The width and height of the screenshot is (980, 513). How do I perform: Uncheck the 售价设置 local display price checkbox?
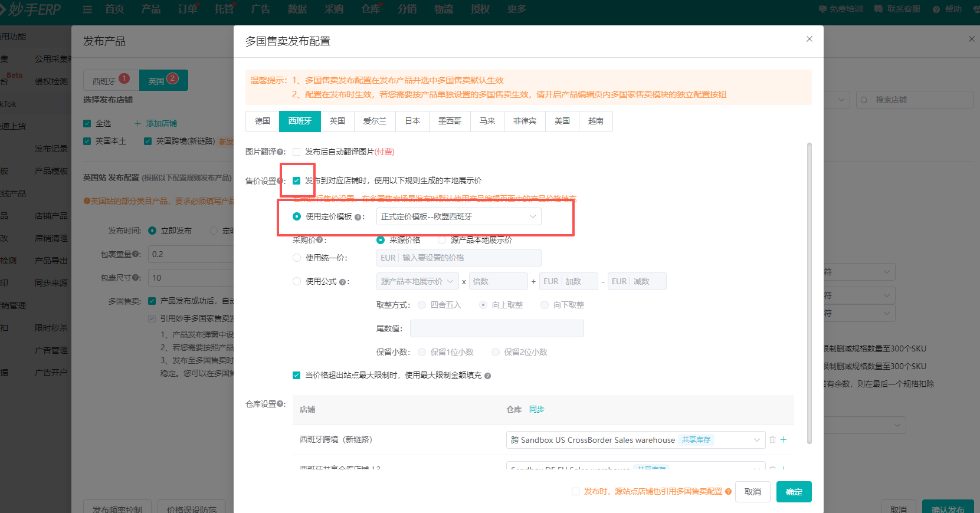click(x=296, y=181)
